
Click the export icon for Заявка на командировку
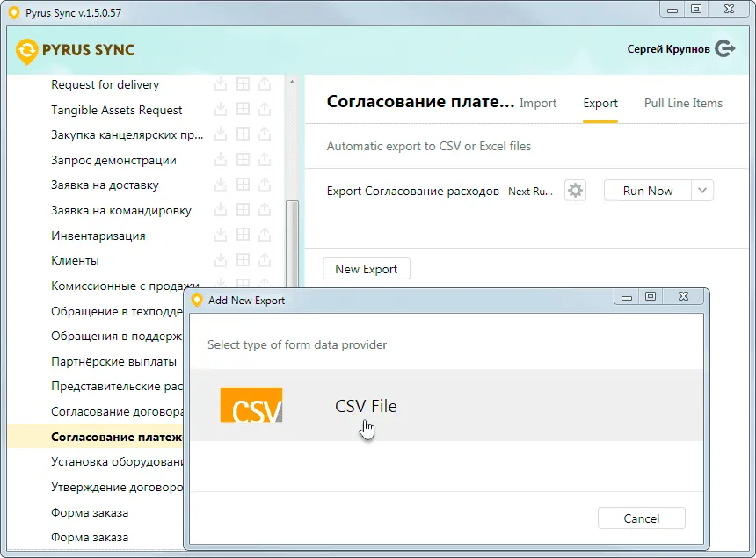pyautogui.click(x=265, y=210)
